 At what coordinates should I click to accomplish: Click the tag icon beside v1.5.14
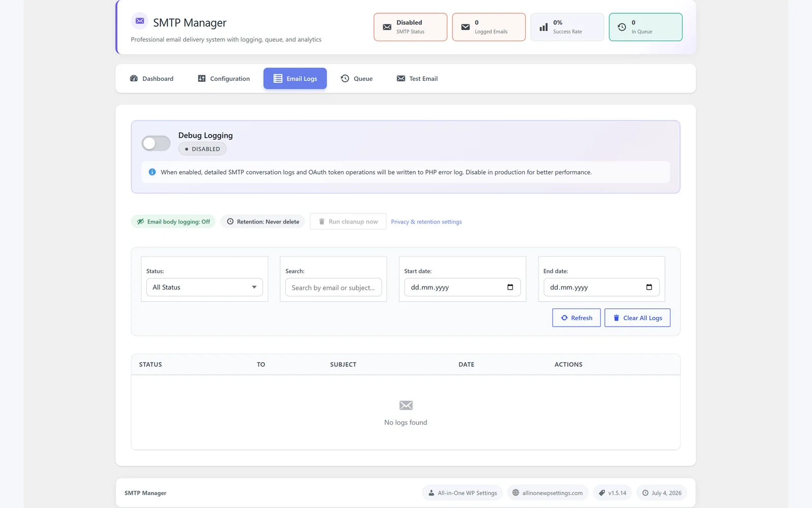coord(602,493)
